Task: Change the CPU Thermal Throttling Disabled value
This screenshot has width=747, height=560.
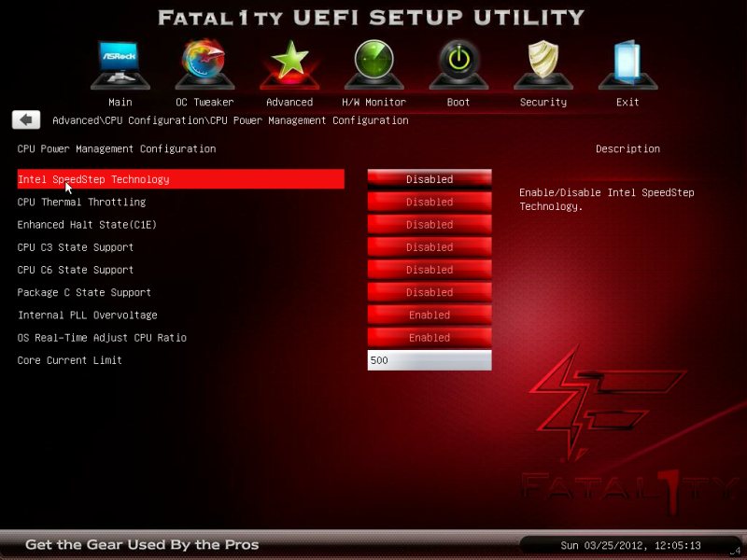Action: coord(430,202)
